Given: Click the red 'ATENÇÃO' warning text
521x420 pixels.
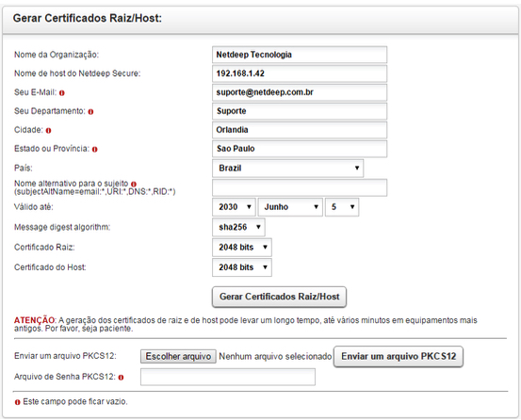Looking at the screenshot, I should tap(34, 320).
